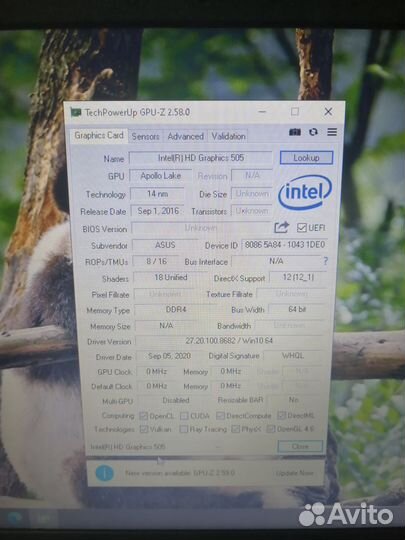Click the Bus Interface N/A field

coord(276,261)
